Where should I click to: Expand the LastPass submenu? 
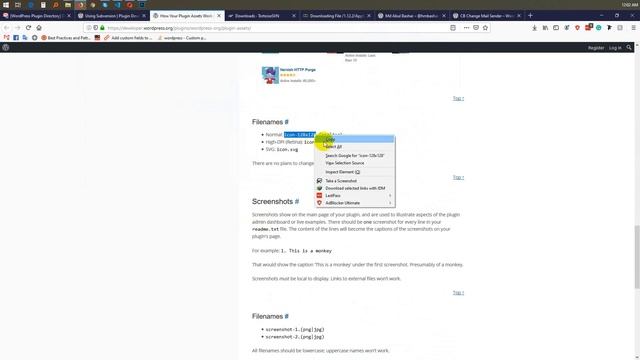pyautogui.click(x=355, y=196)
